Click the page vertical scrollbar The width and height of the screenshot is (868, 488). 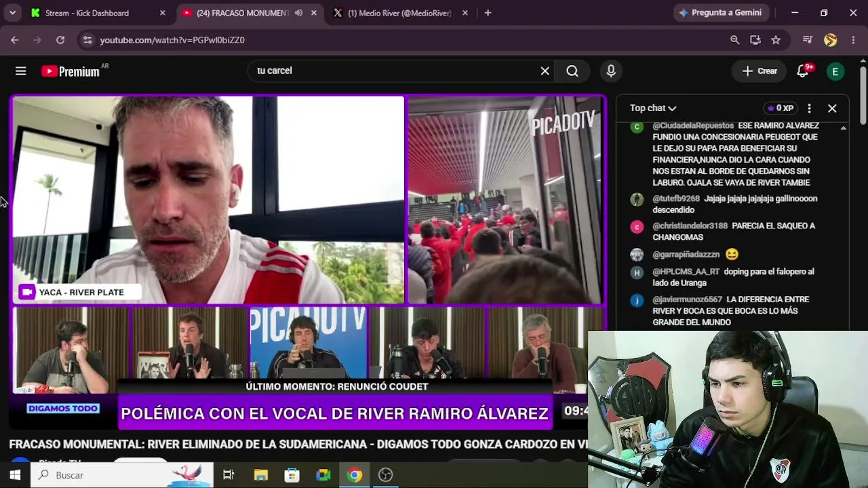(863, 95)
